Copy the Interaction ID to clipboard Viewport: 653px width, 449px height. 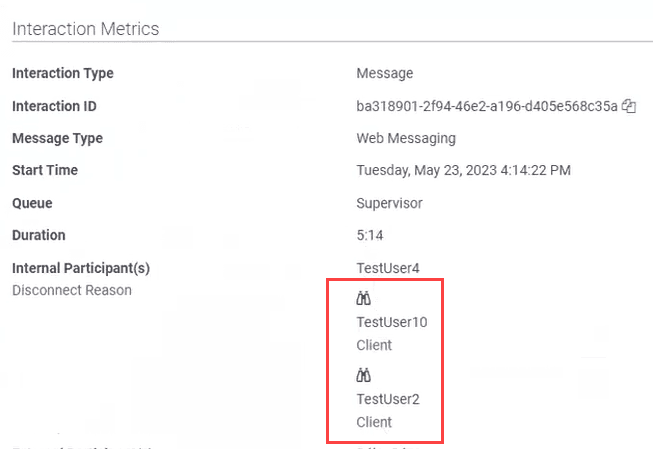point(629,106)
